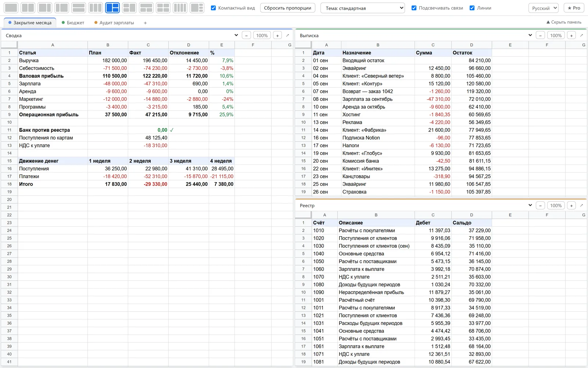Select the Нераспределённая прибыль cell in Реестр
Screen dimensions: 588x368
pyautogui.click(x=376, y=292)
